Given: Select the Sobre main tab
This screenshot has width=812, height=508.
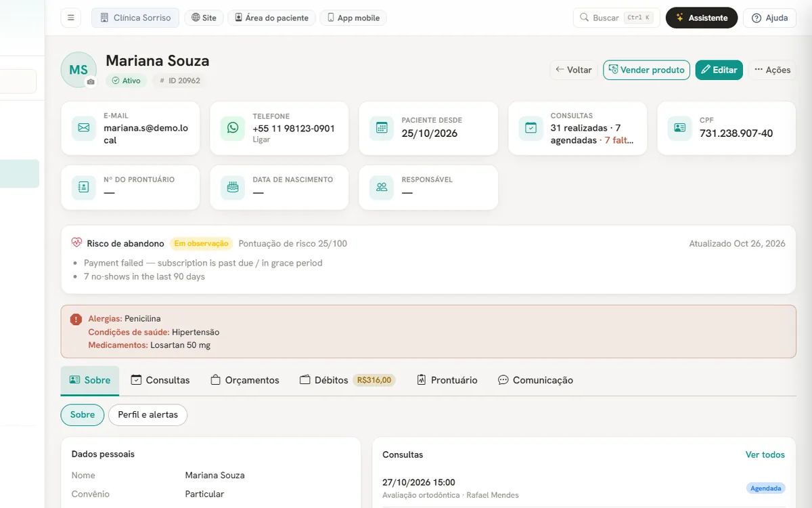Looking at the screenshot, I should (90, 380).
